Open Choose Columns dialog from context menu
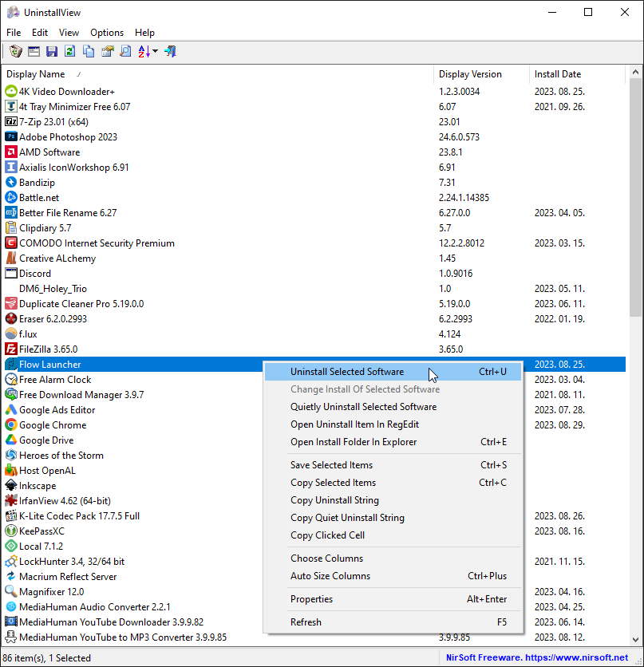Viewport: 644px width, 667px height. click(x=393, y=558)
